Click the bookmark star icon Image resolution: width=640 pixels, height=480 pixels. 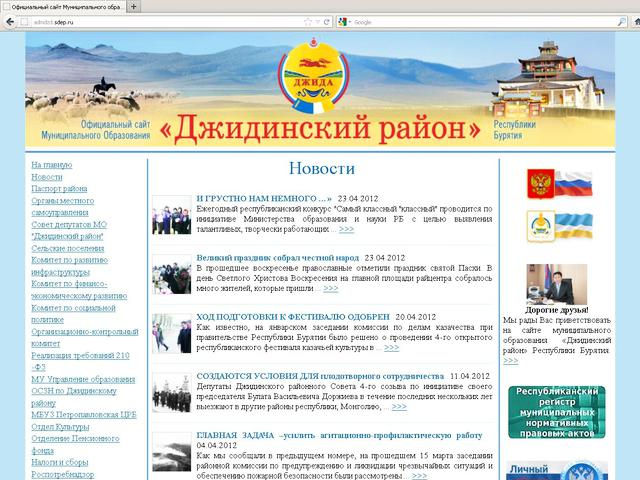pyautogui.click(x=308, y=22)
